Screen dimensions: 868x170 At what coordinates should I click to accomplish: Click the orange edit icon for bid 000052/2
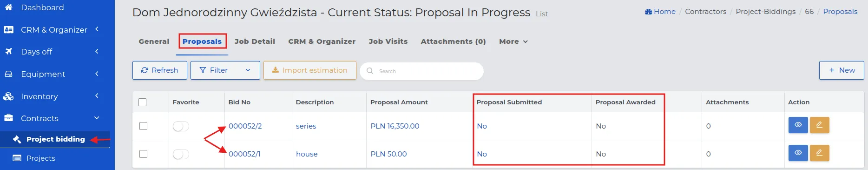click(819, 125)
